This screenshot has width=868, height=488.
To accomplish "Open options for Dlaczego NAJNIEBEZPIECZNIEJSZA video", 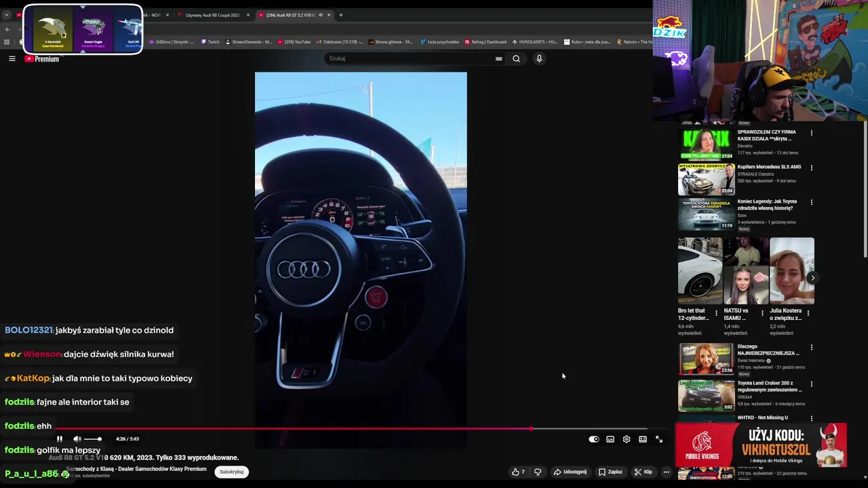I will coord(811,348).
